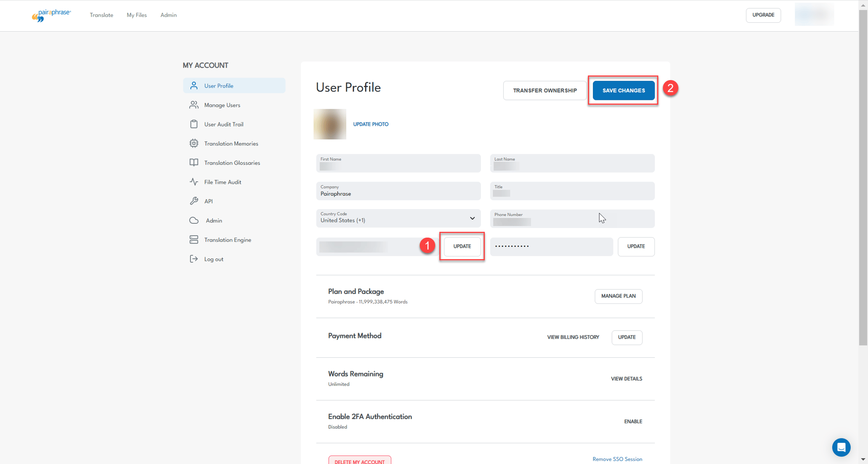Choose Log out label in sidebar

[x=214, y=259]
